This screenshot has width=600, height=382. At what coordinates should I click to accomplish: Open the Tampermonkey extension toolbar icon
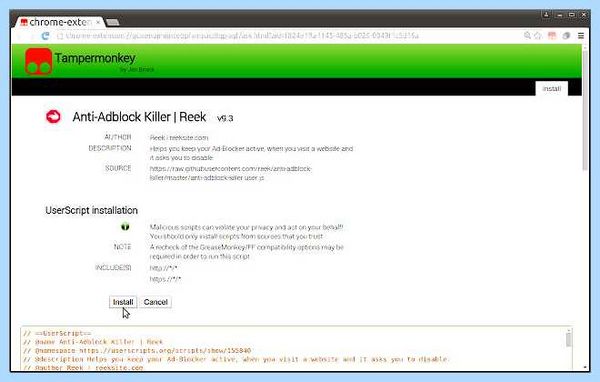[x=552, y=36]
